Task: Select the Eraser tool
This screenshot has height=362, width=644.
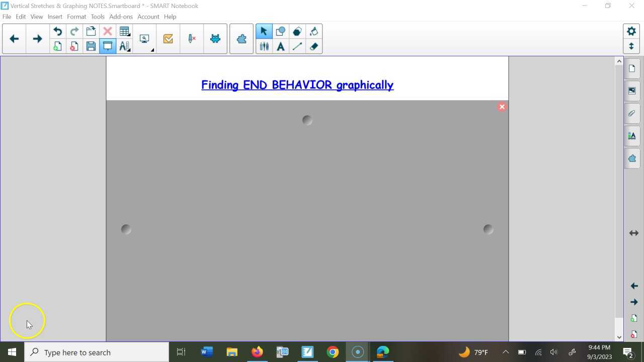Action: 313,46
